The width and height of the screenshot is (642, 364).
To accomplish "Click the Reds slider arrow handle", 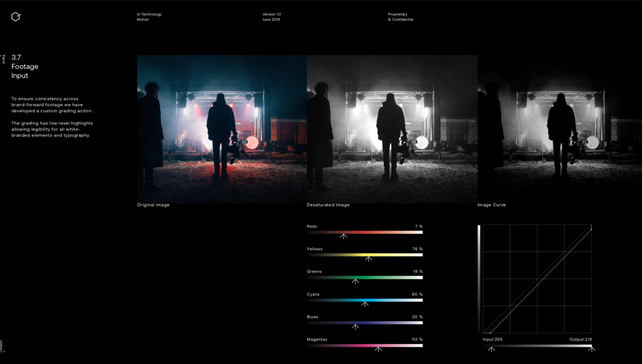I will click(343, 236).
